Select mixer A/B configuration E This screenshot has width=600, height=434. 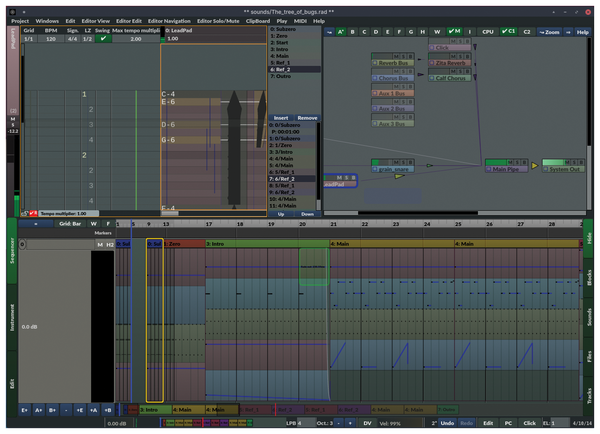(387, 32)
